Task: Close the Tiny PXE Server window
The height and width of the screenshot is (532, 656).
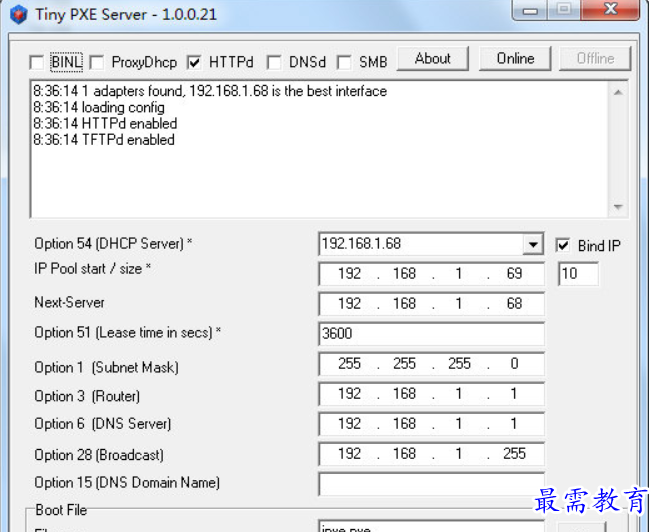Action: pyautogui.click(x=610, y=9)
